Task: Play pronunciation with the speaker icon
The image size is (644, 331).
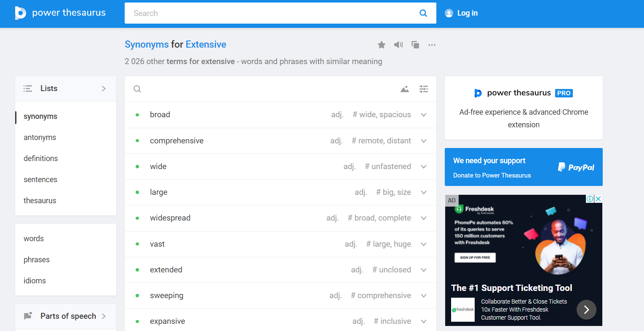Action: (398, 45)
